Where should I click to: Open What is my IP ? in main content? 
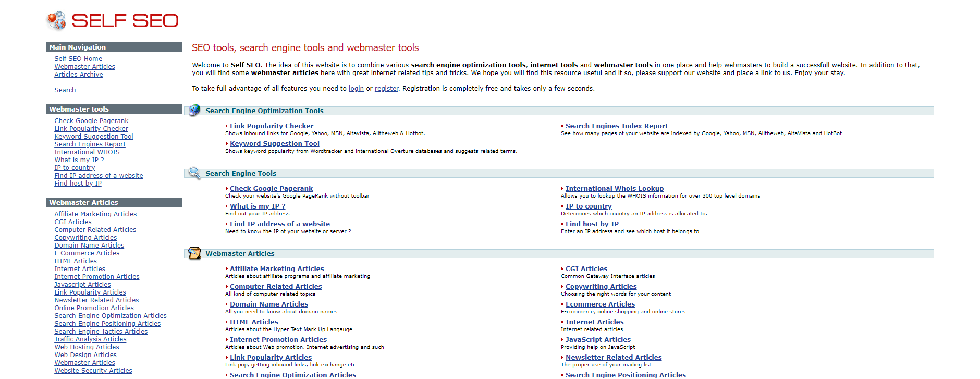(x=258, y=206)
